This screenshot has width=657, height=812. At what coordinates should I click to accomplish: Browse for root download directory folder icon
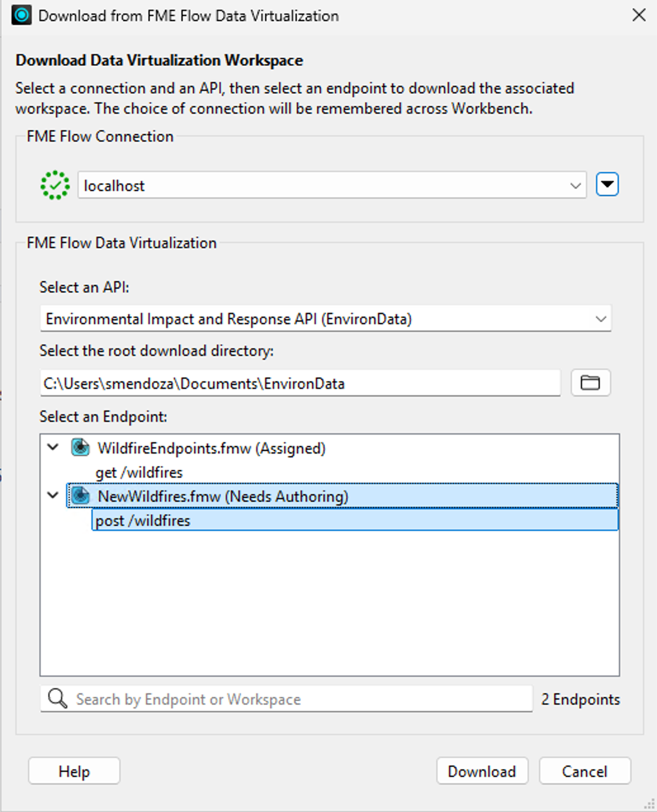pyautogui.click(x=590, y=383)
